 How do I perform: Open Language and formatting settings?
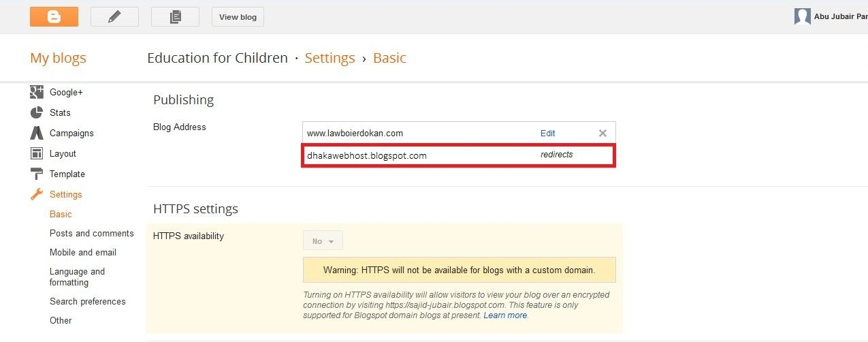pyautogui.click(x=77, y=277)
